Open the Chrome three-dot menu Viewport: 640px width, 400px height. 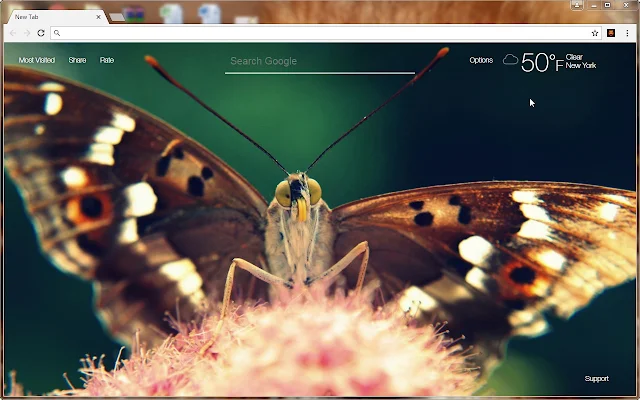click(627, 33)
